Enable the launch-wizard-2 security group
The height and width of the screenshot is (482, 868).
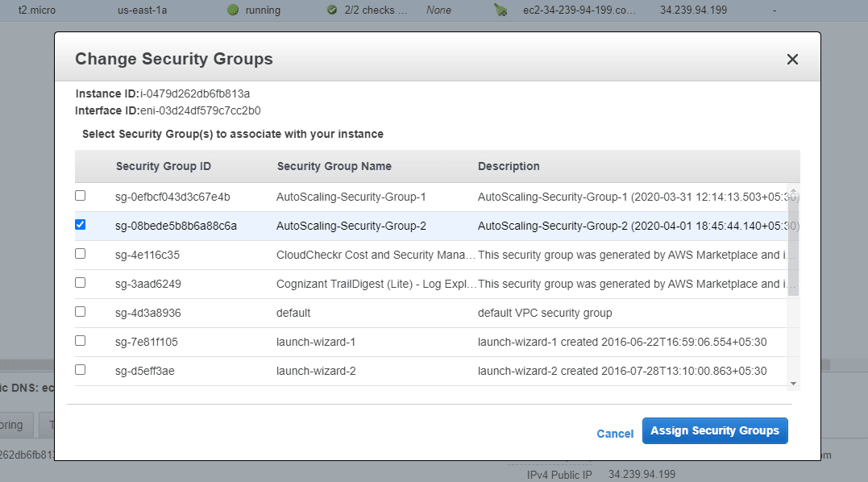coord(80,369)
